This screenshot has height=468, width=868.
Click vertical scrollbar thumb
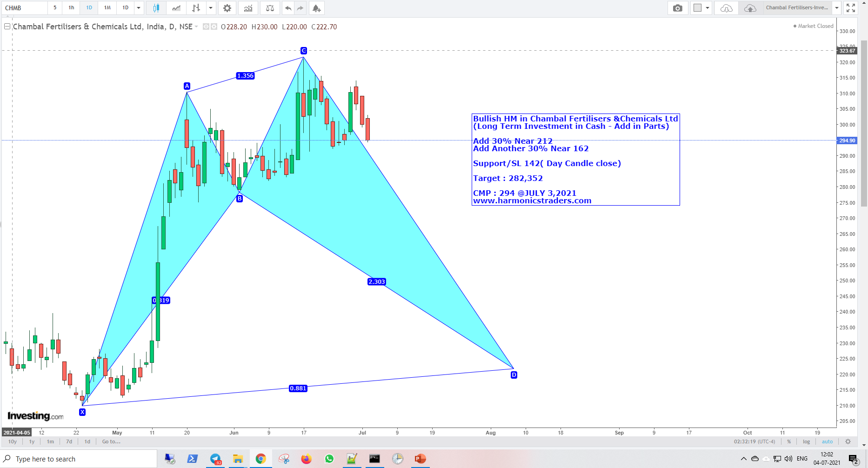coord(864,124)
